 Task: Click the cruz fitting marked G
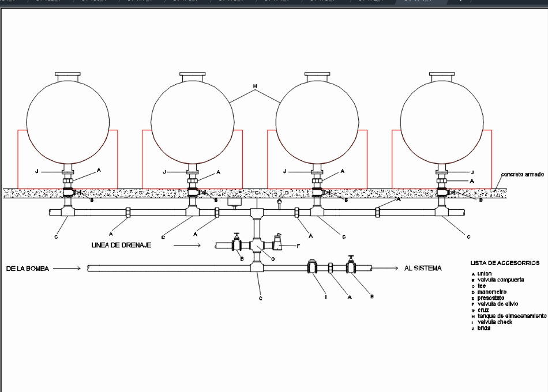click(x=257, y=246)
